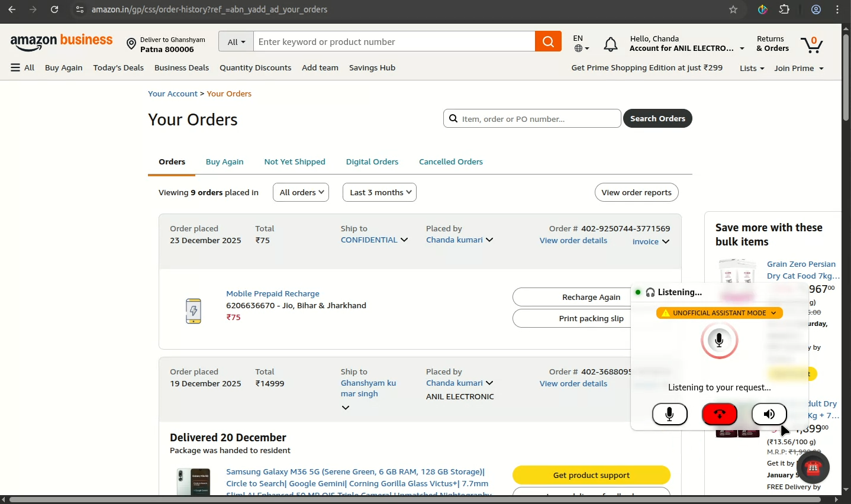This screenshot has width=851, height=504.
Task: Go to the Your Account breadcrumb
Action: tap(173, 94)
